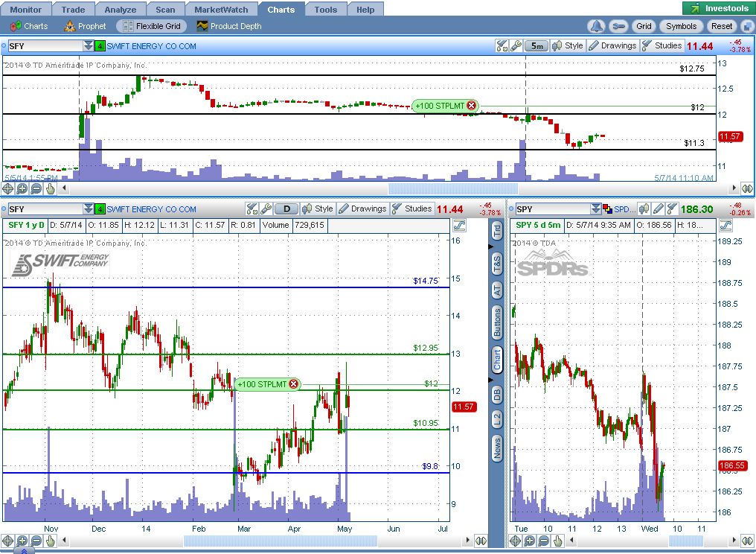Select pan hand tool under SPY chart
756x554 pixels.
[x=558, y=541]
